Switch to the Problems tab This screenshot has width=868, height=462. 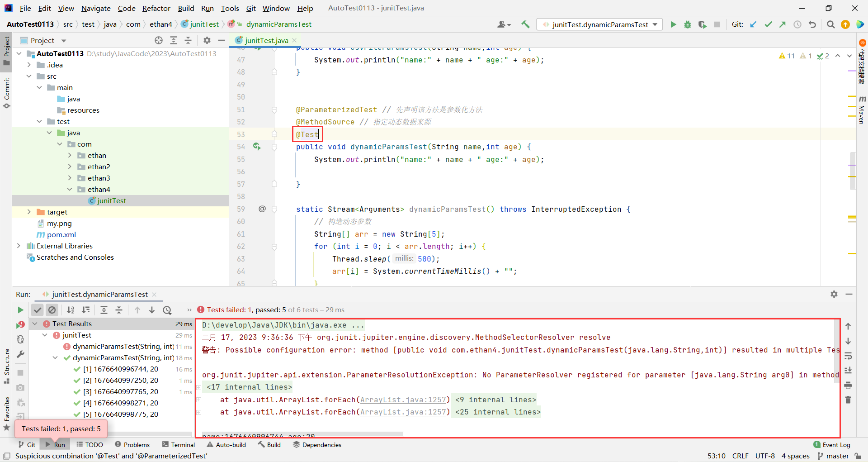[132, 445]
